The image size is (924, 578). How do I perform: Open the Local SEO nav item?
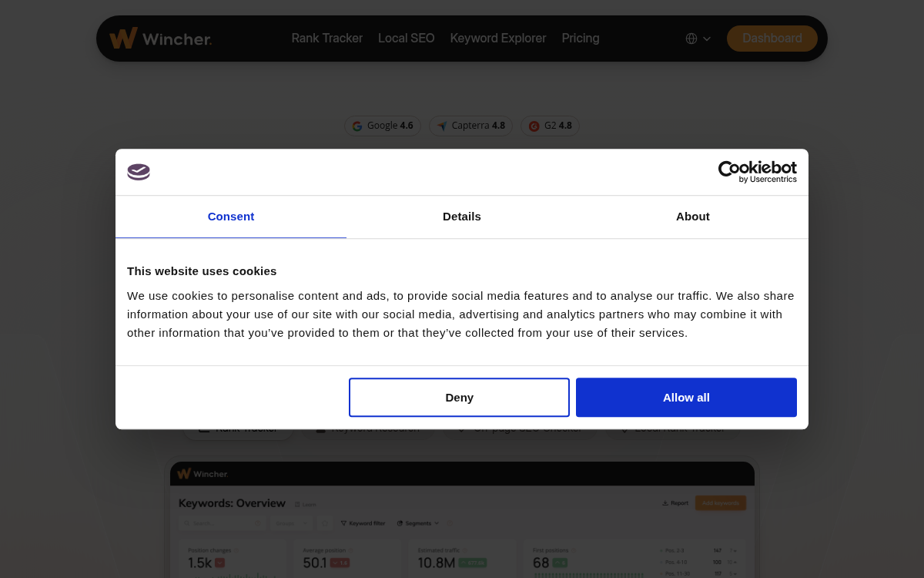point(407,39)
